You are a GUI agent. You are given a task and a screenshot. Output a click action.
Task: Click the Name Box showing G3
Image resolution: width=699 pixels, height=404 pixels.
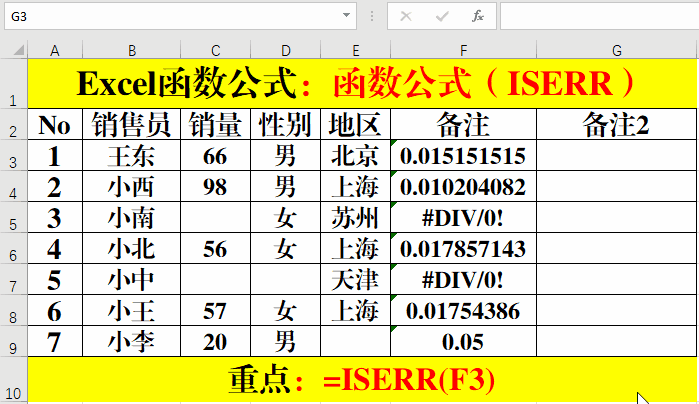180,16
